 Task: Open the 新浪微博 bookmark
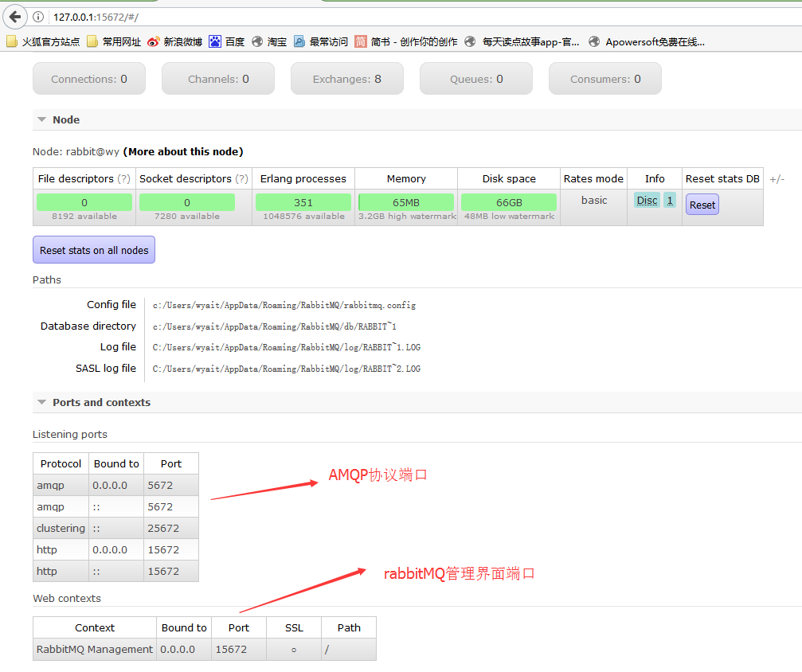pos(174,42)
